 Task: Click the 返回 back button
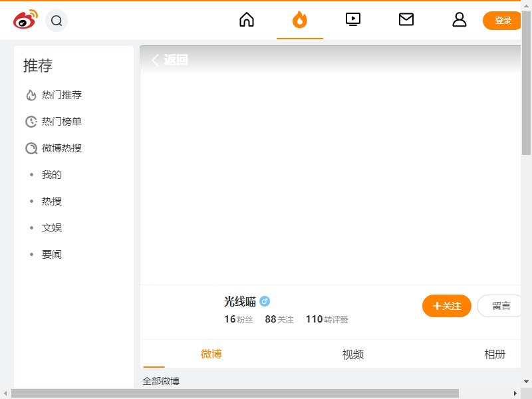pyautogui.click(x=170, y=60)
